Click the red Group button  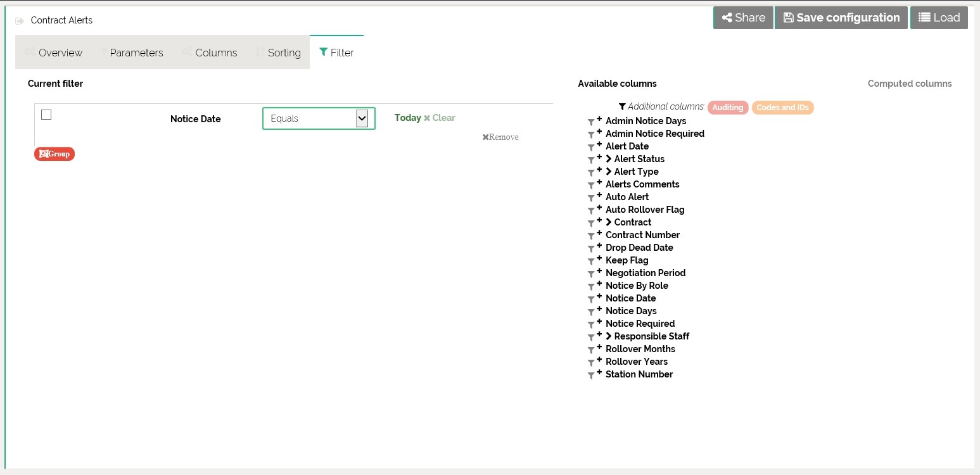coord(54,154)
